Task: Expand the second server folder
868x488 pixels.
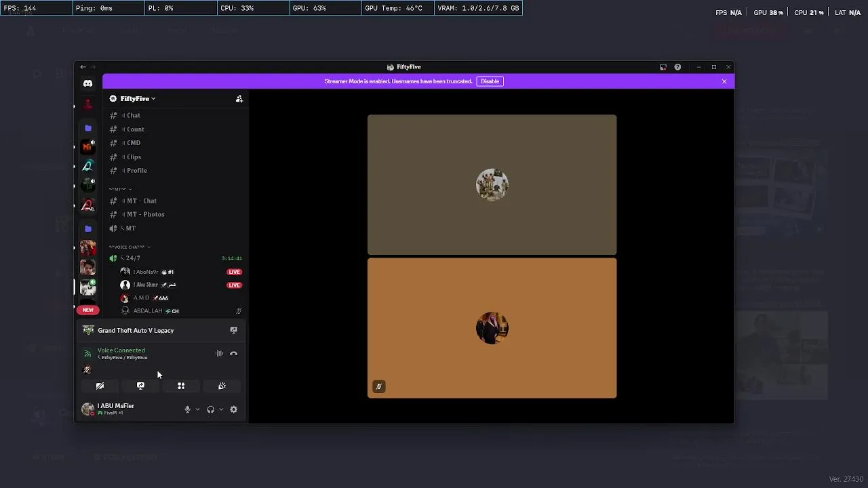Action: (87, 228)
